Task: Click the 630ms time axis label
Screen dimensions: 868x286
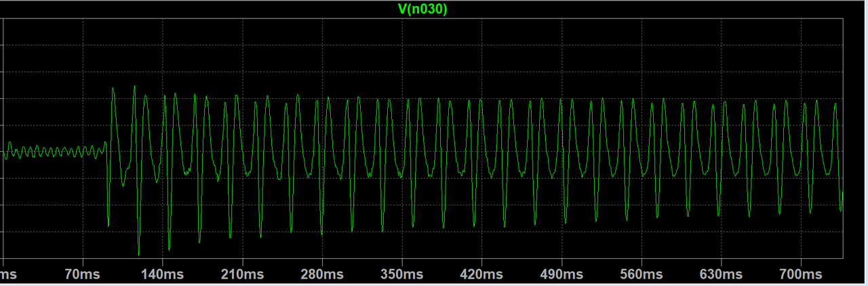Action: 721,274
